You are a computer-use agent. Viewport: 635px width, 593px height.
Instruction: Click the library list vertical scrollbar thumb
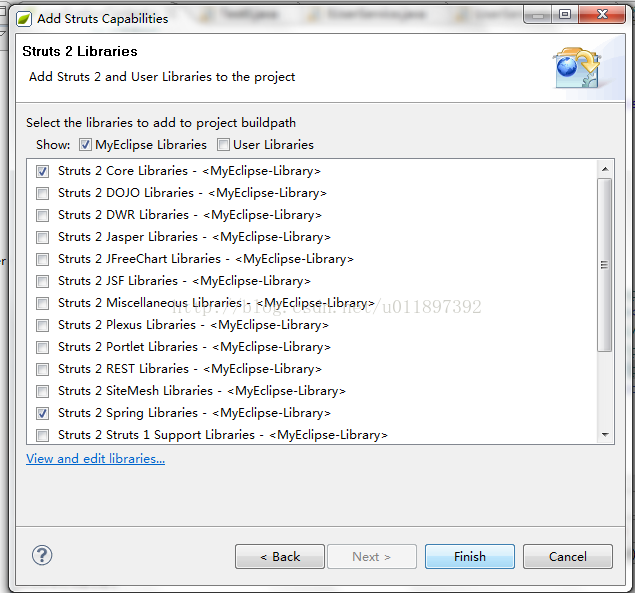(605, 265)
